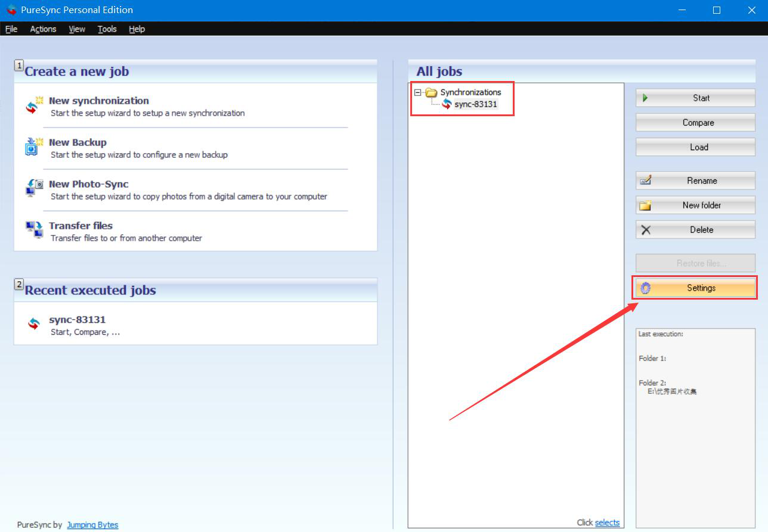This screenshot has width=768, height=532.
Task: Open the View menu
Action: [77, 29]
